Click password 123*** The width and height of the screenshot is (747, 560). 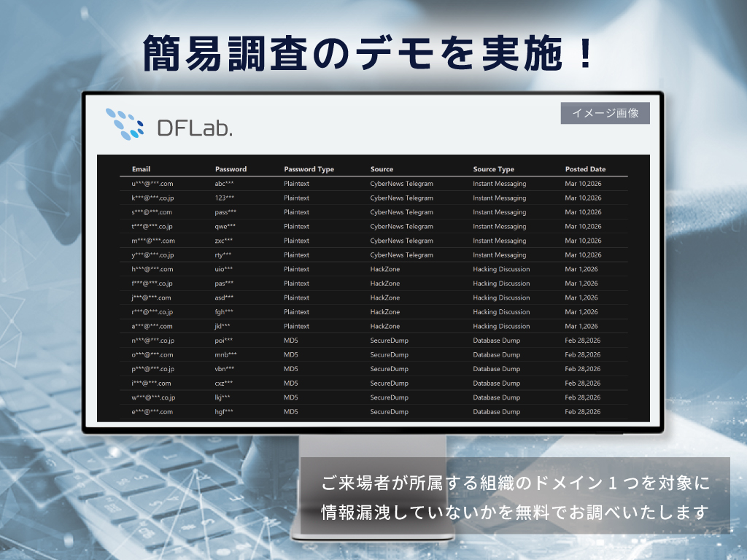coord(225,198)
